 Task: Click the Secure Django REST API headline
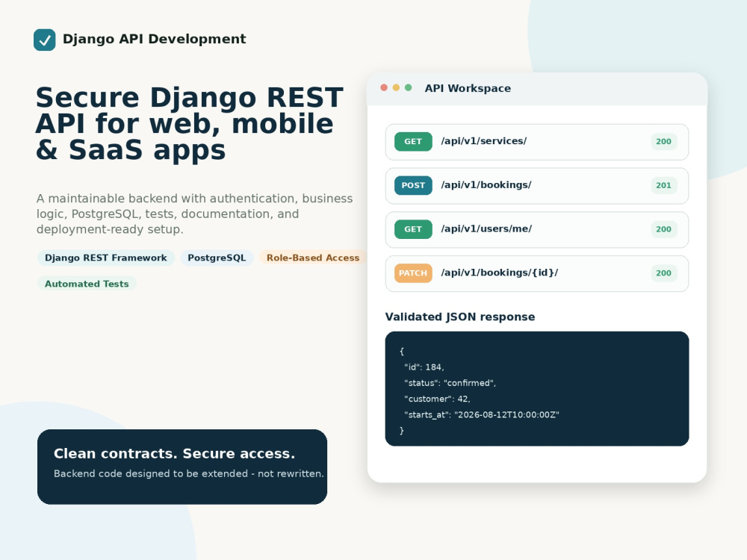pos(190,123)
